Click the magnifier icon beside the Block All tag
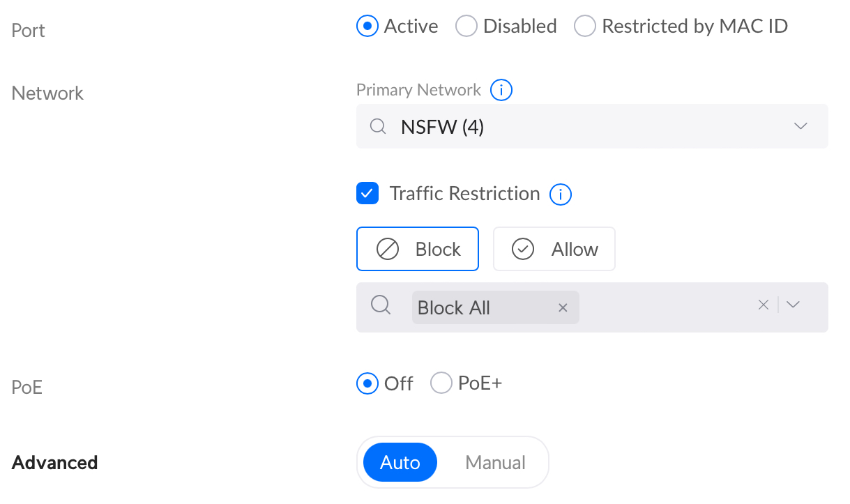Screen dimensions: 850x504 381,305
